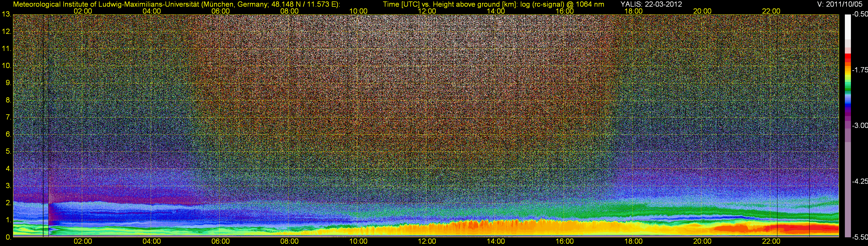Click the 7 km height axis label
Image resolution: width=868 pixels, height=246 pixels.
tap(8, 117)
